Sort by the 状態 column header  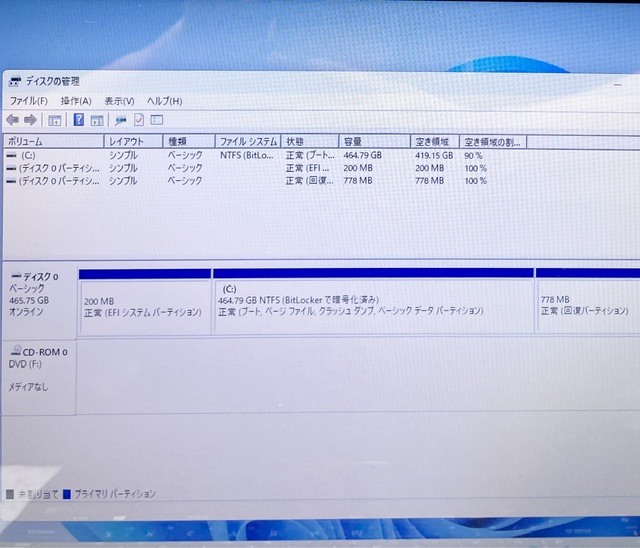pyautogui.click(x=310, y=142)
